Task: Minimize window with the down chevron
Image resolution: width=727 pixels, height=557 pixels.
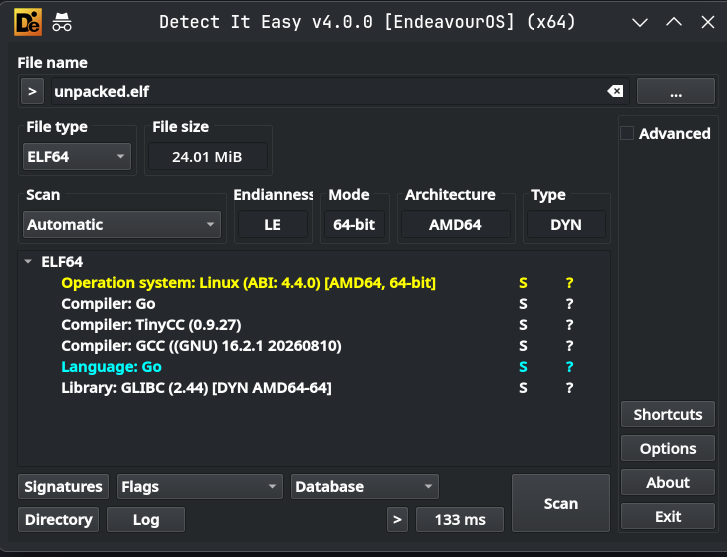Action: click(x=640, y=22)
